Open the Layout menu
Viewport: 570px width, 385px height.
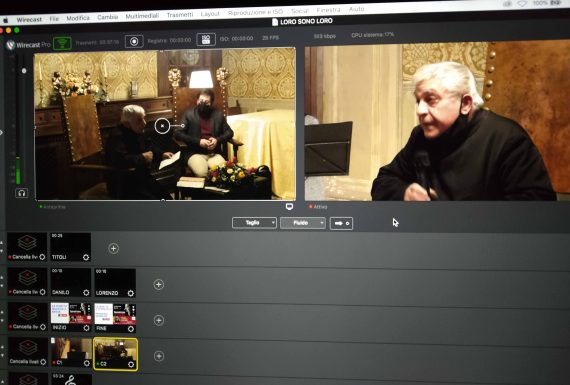click(x=210, y=14)
